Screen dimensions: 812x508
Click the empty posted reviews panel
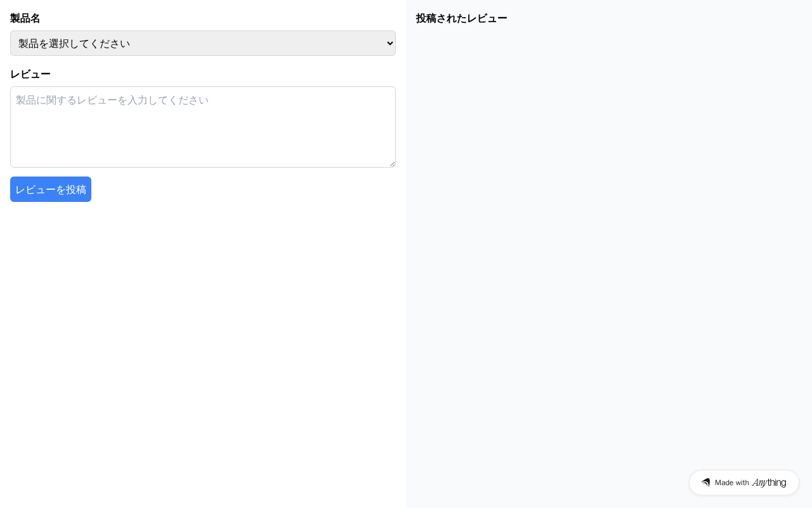[x=609, y=254]
